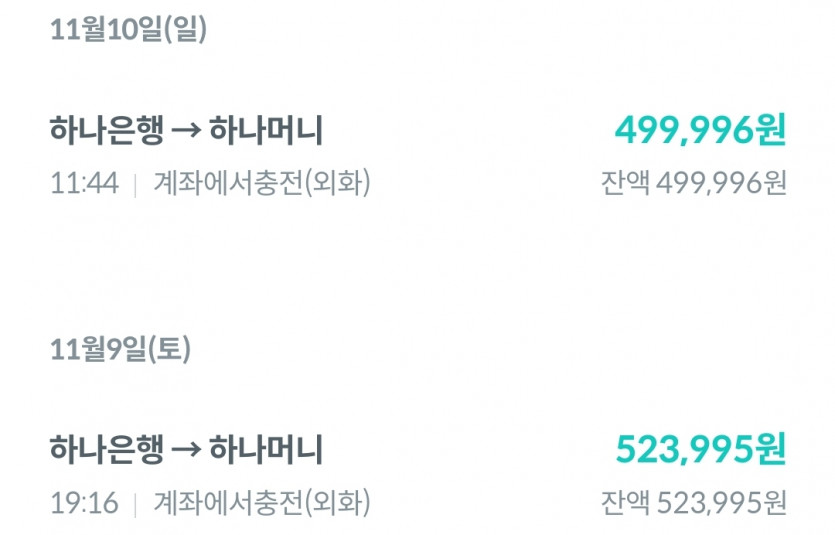Click the 11:44 timestamp
This screenshot has height=535, width=835.
84,184
